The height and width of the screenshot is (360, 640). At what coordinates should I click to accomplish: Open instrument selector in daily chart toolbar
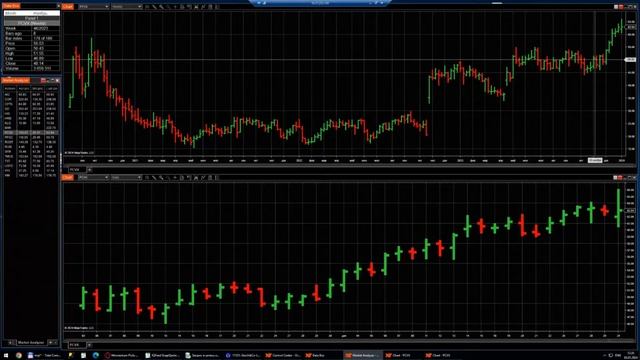93,178
